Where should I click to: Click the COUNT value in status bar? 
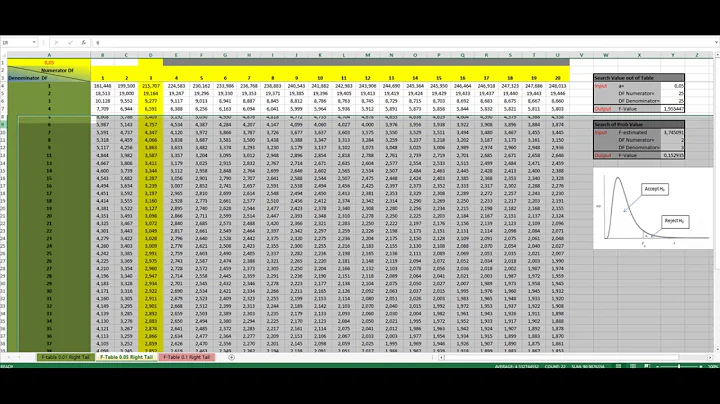click(x=555, y=366)
